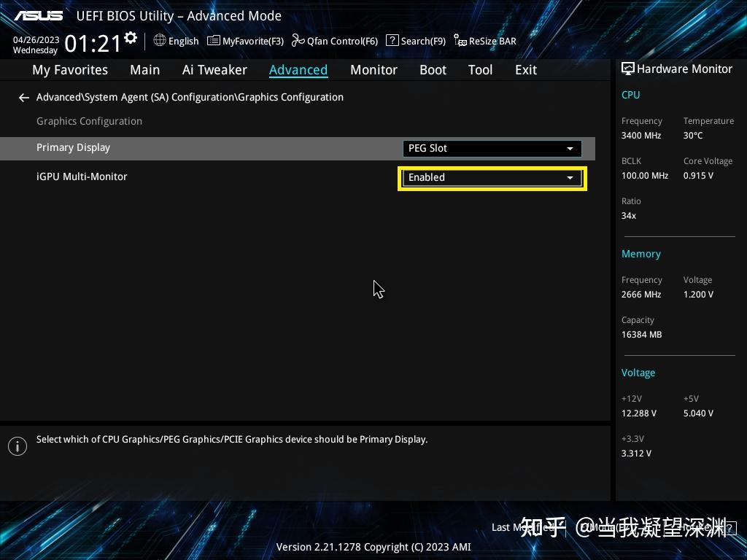Switch to the Monitor tab
Viewport: 747px width, 560px height.
coord(373,70)
